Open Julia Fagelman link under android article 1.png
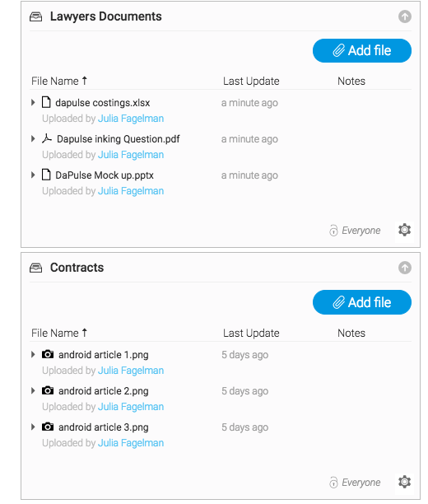Viewport: 428px width, 504px height. coord(131,371)
